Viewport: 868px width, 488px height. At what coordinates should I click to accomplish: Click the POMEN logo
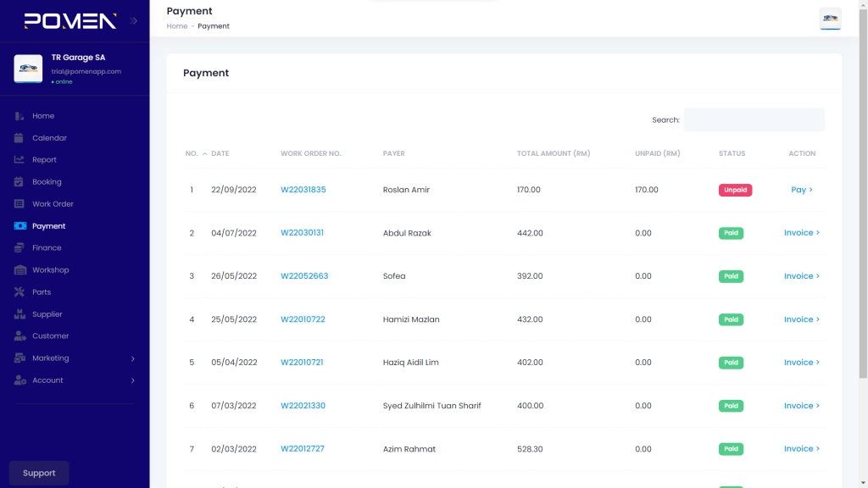pos(70,21)
